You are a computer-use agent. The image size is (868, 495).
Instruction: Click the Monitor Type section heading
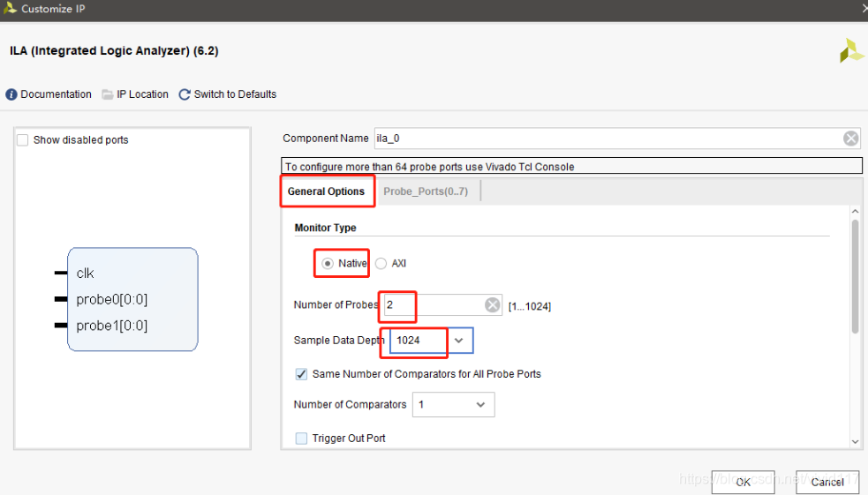coord(325,228)
